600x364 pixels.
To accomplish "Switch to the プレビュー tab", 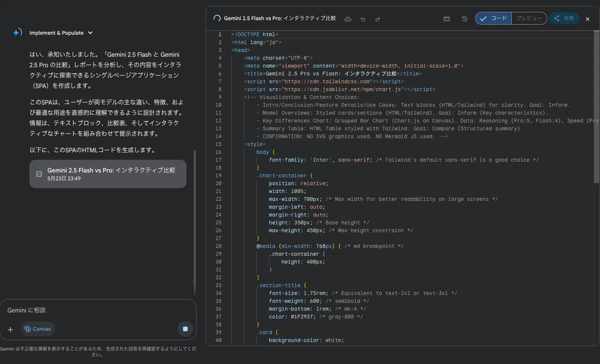I will 529,18.
